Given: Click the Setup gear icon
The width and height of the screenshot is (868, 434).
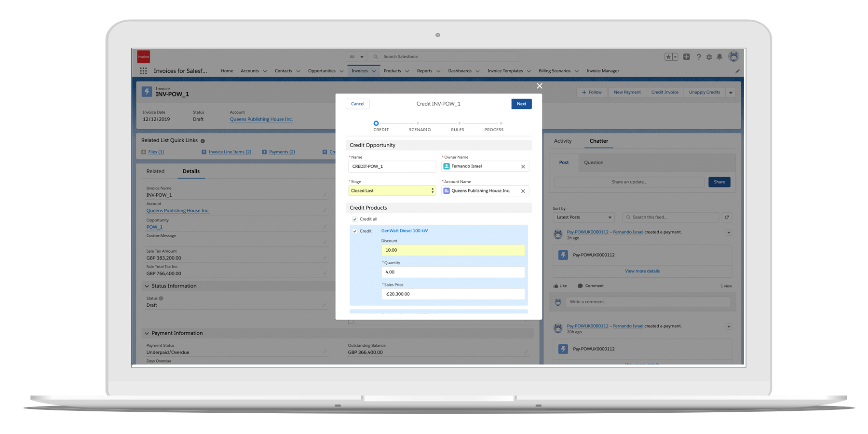Looking at the screenshot, I should pos(709,57).
